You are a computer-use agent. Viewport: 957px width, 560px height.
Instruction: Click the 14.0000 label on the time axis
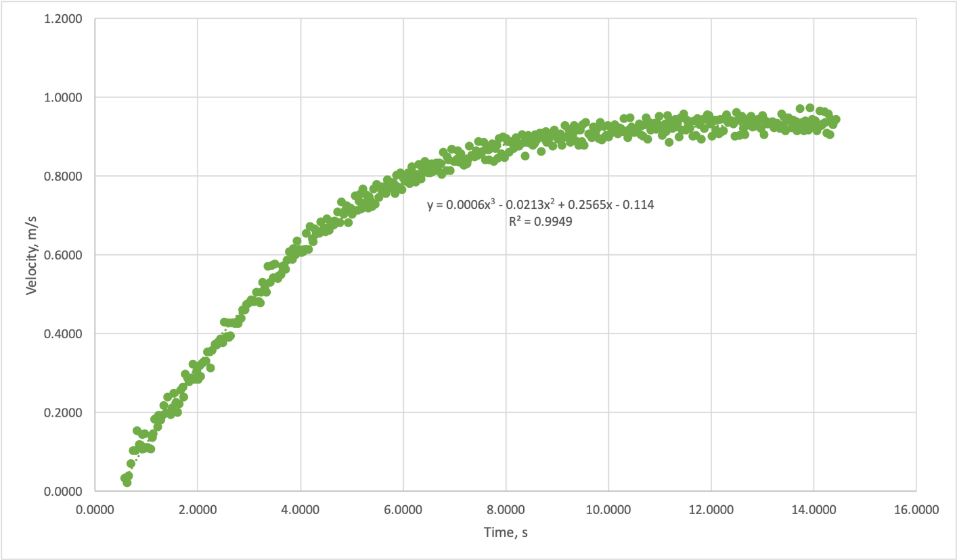point(814,508)
